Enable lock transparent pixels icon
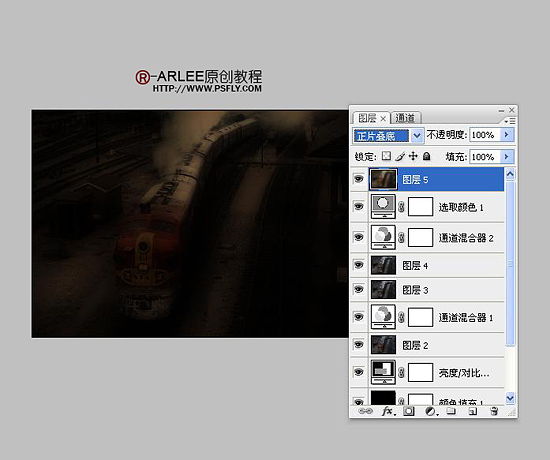 click(x=386, y=156)
